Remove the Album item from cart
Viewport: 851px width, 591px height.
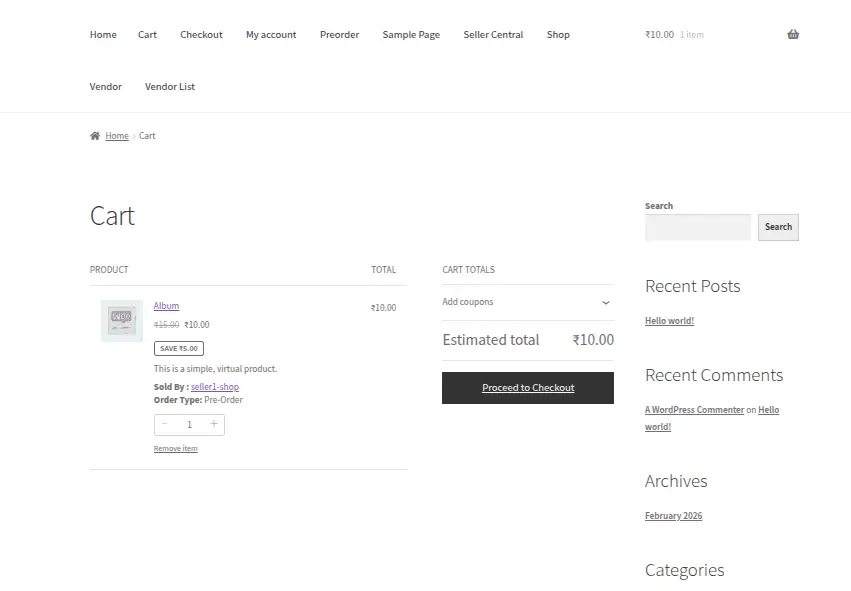(175, 449)
